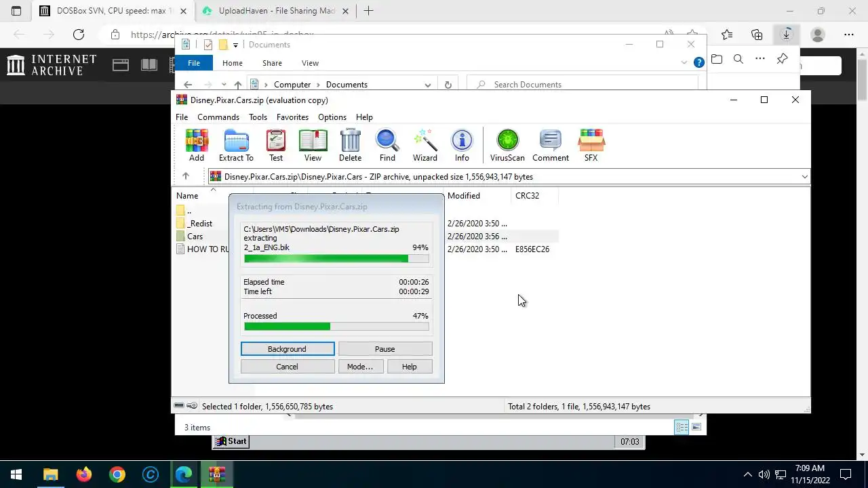Open the Favorites menu in WinRAR
Image resolution: width=868 pixels, height=488 pixels.
[x=292, y=117]
